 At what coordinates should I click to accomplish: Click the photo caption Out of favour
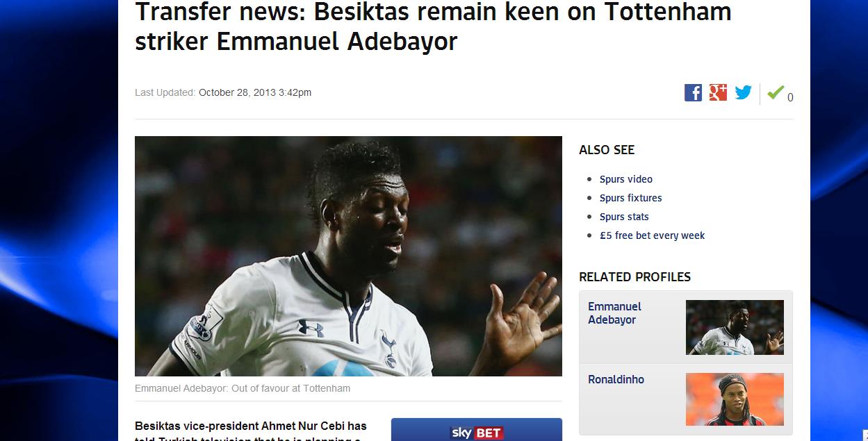(x=243, y=388)
